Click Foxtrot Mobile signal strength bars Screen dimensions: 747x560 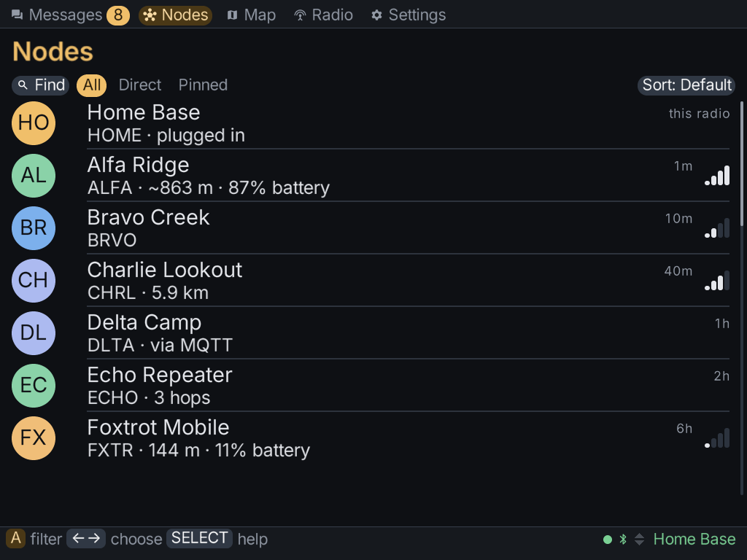(x=717, y=437)
